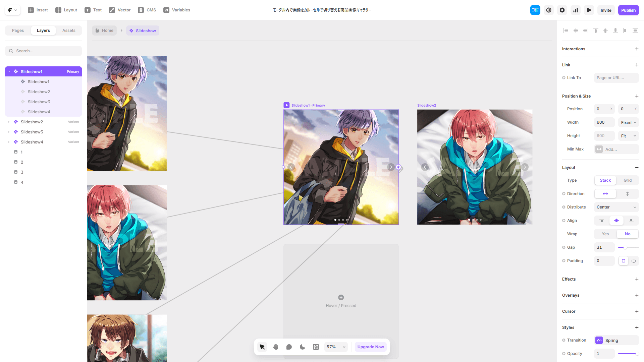Click the Upgrade Now button
The height and width of the screenshot is (362, 644).
[x=370, y=347]
